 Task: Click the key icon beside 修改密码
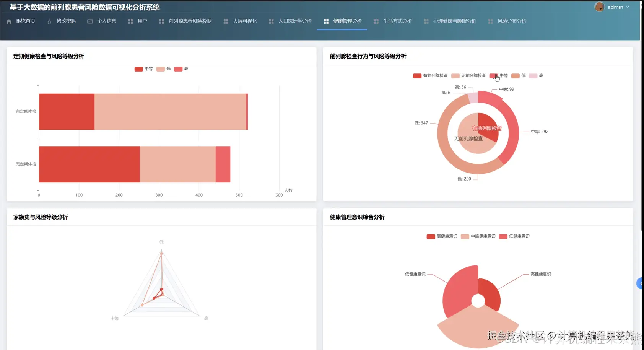tap(49, 21)
